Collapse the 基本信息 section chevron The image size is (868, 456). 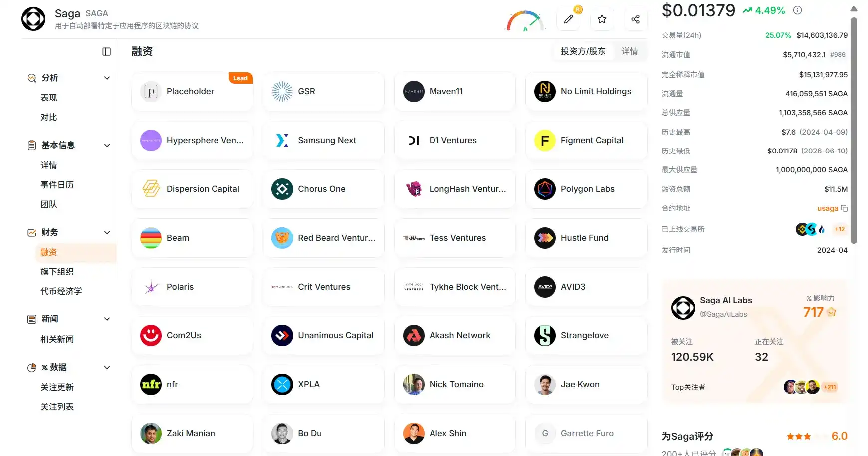pos(107,146)
